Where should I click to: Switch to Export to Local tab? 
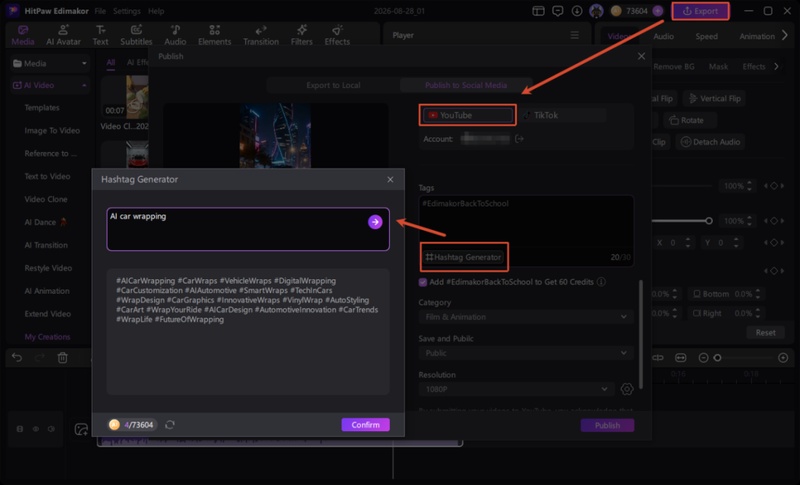coord(333,85)
